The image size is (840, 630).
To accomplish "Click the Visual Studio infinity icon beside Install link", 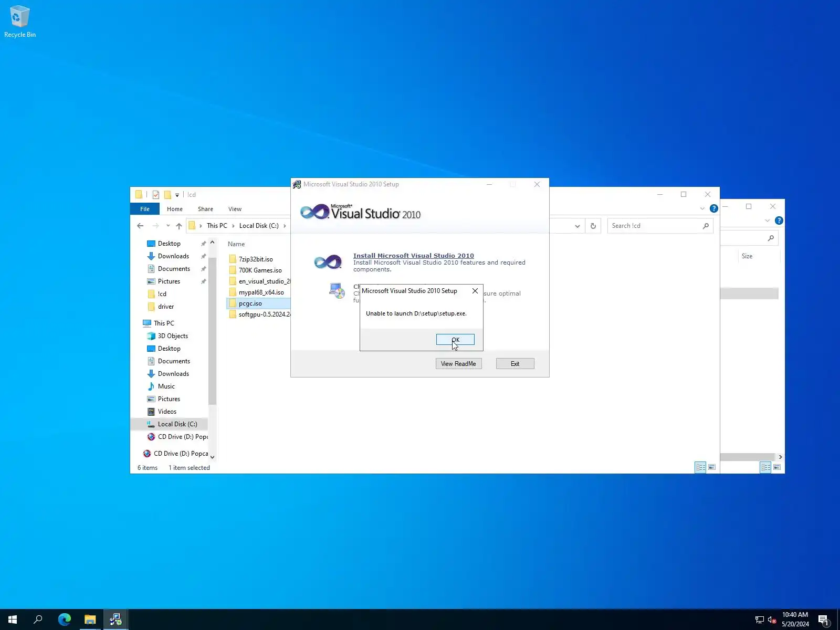I will coord(328,261).
